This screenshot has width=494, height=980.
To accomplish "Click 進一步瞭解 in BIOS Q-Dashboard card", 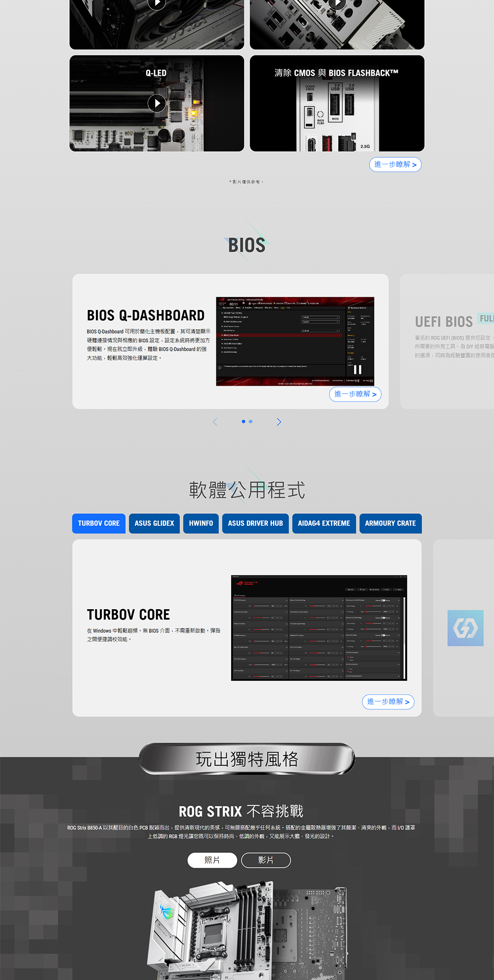I will tap(355, 394).
